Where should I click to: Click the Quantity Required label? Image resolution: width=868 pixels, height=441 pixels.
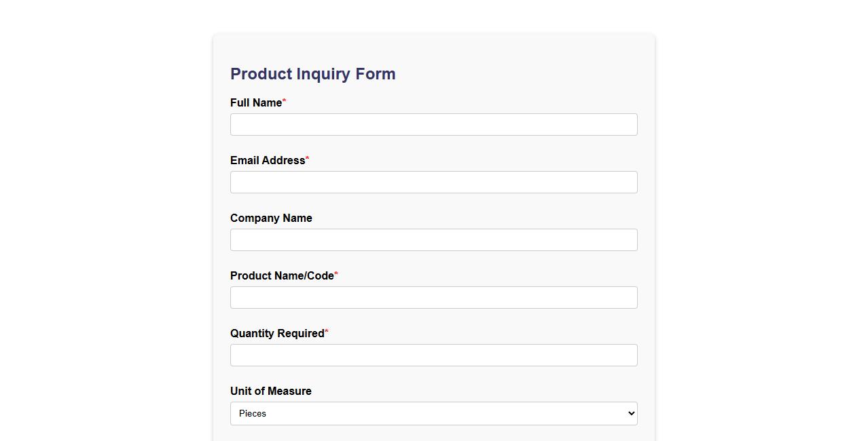click(277, 333)
